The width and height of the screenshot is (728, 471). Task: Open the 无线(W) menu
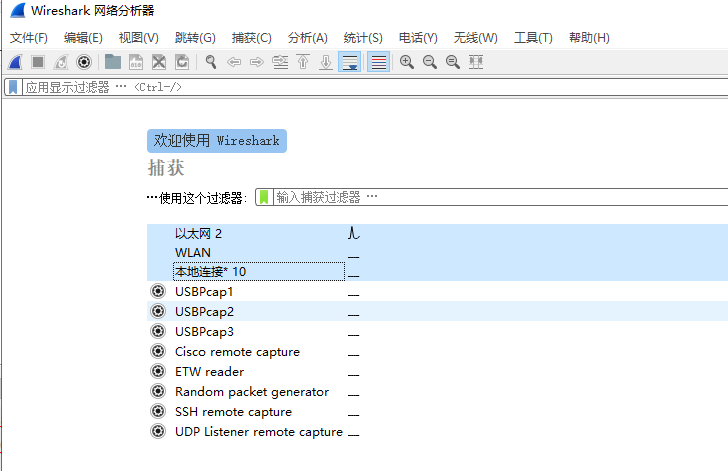click(475, 38)
